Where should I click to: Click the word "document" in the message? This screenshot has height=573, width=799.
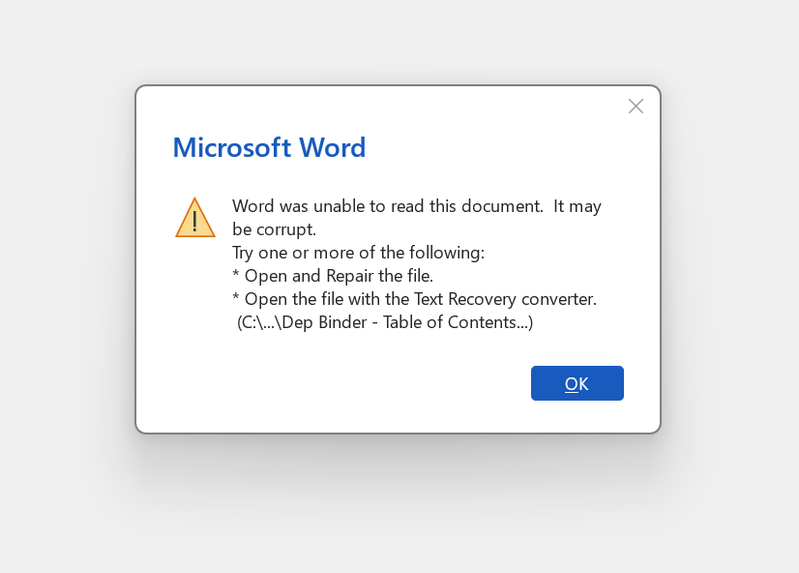(502, 206)
